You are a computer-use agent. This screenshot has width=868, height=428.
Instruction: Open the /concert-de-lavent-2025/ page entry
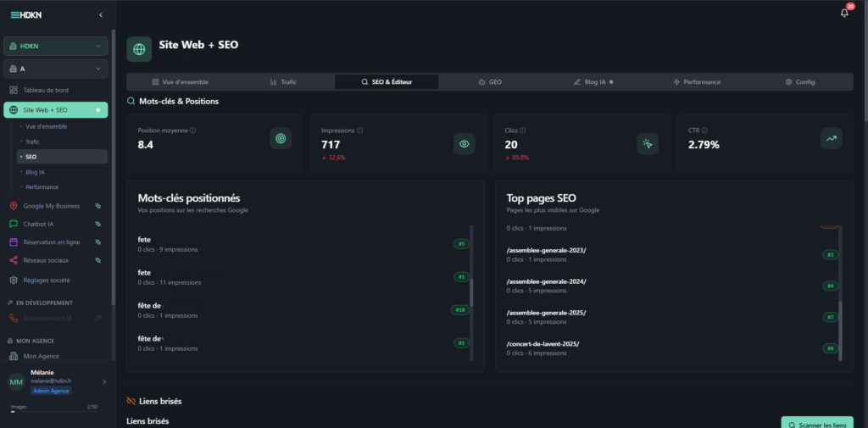pyautogui.click(x=672, y=347)
